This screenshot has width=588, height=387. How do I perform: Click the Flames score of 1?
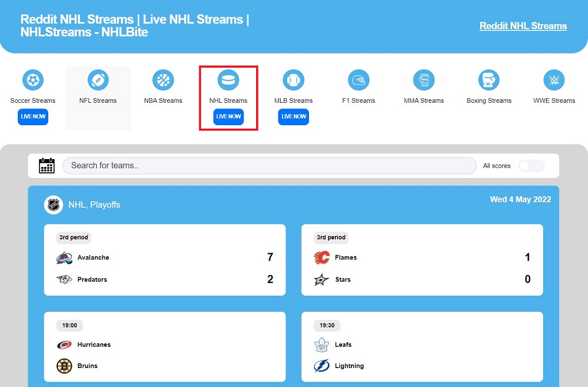coord(528,257)
